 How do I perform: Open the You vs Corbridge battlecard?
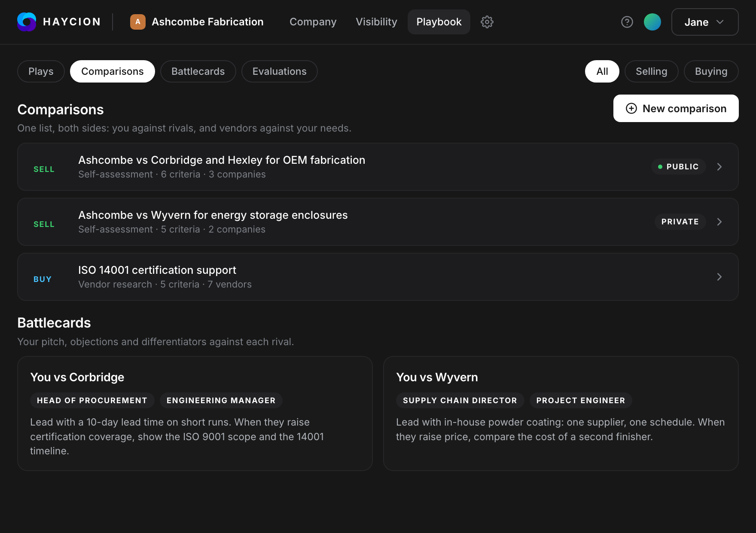tap(195, 414)
